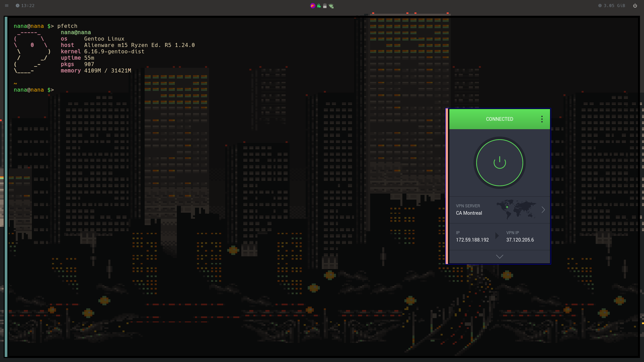
Task: Click the battery tray icon
Action: click(x=325, y=6)
